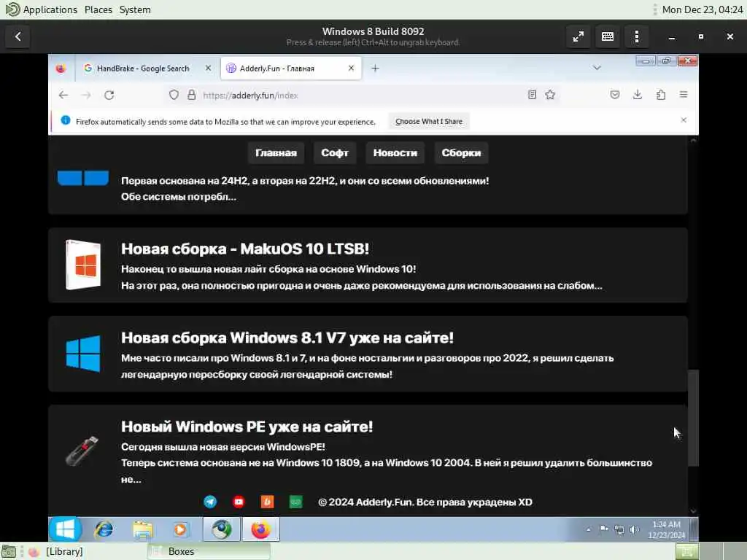747x560 pixels.
Task: Open Windows Media Player taskbar icon
Action: [181, 529]
